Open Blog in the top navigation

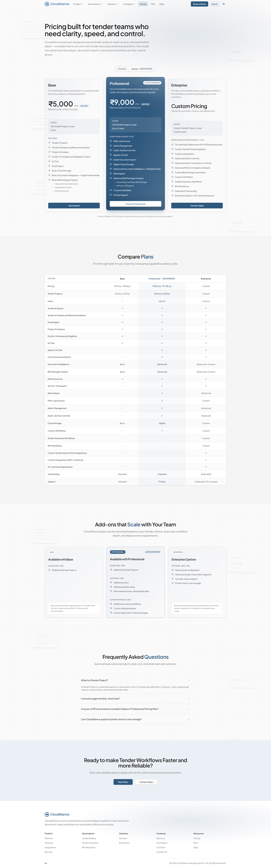(x=162, y=4)
